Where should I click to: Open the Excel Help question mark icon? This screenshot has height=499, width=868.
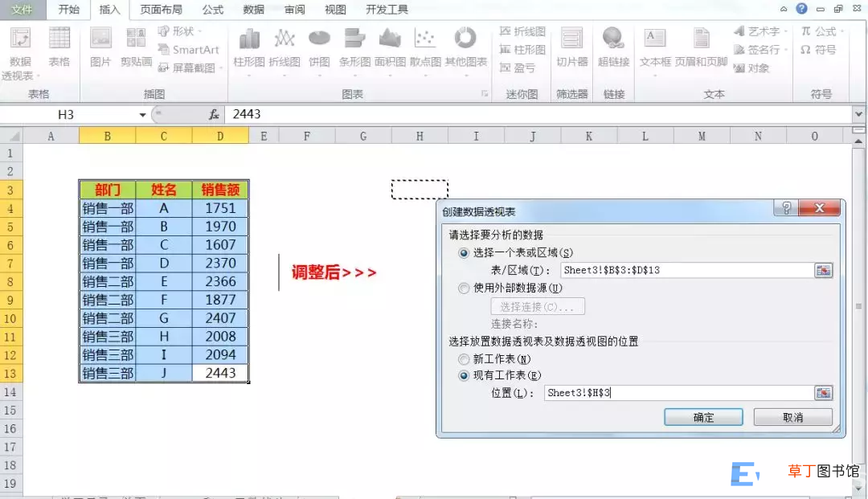point(801,8)
